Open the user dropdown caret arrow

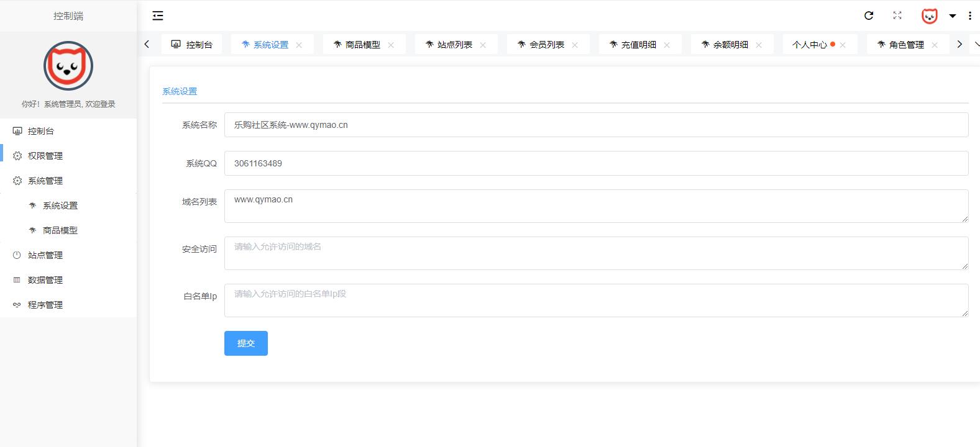[x=952, y=16]
